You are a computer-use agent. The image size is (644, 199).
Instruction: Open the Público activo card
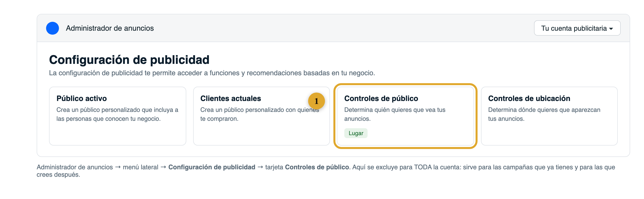click(117, 116)
